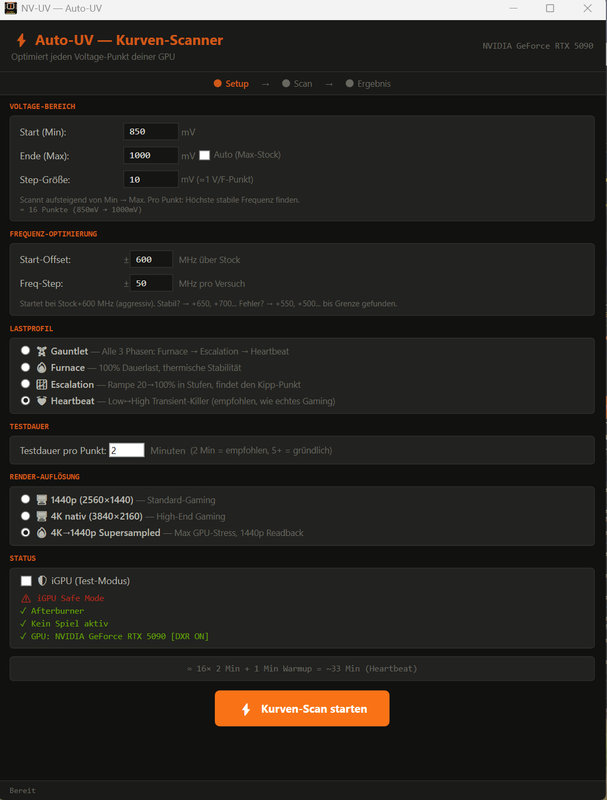Click the Gauntlet profile icon
Screen dimensions: 607x800
[x=41, y=351]
